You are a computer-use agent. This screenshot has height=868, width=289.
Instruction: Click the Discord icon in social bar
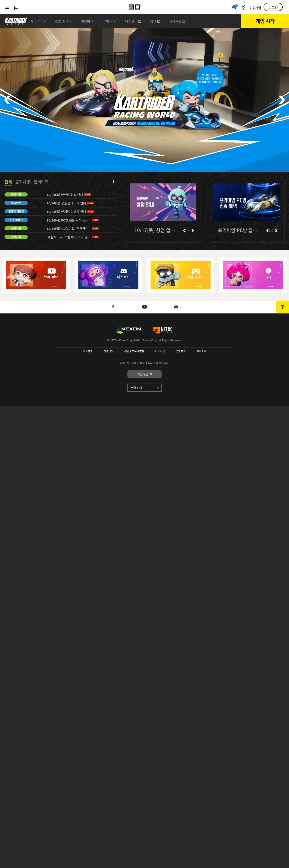176,307
